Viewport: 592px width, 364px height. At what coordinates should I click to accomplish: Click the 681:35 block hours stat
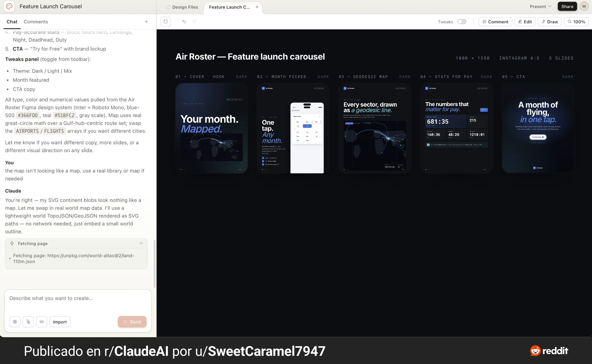coord(438,121)
